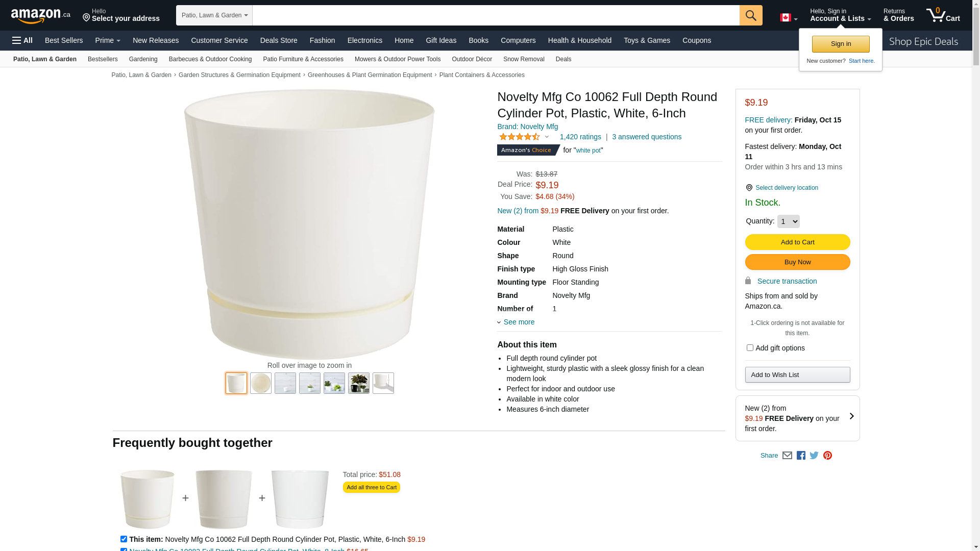This screenshot has width=980, height=551.
Task: Share the product via Facebook icon
Action: point(801,456)
